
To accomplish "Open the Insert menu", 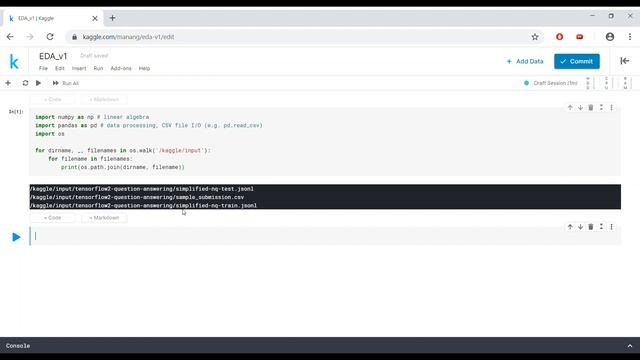I will coord(79,68).
